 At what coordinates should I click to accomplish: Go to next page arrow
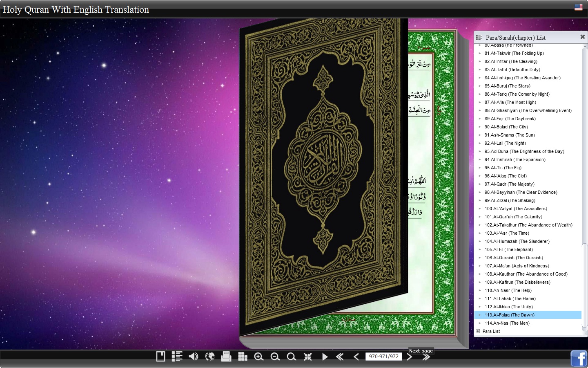point(410,357)
